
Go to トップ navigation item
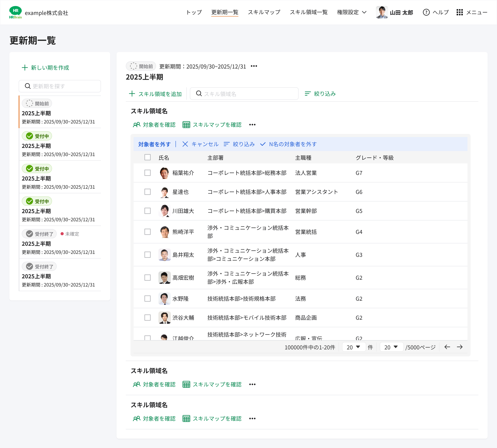pos(194,12)
